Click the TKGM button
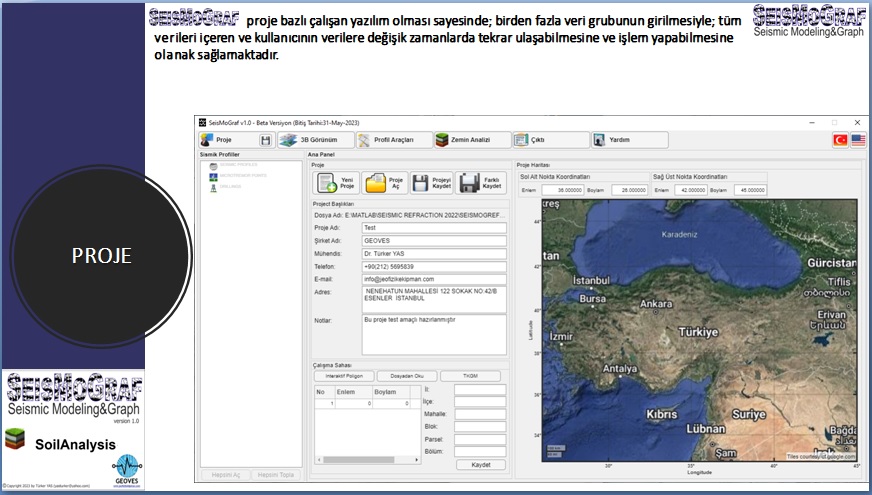Viewport: 872px width, 495px height. click(x=470, y=377)
